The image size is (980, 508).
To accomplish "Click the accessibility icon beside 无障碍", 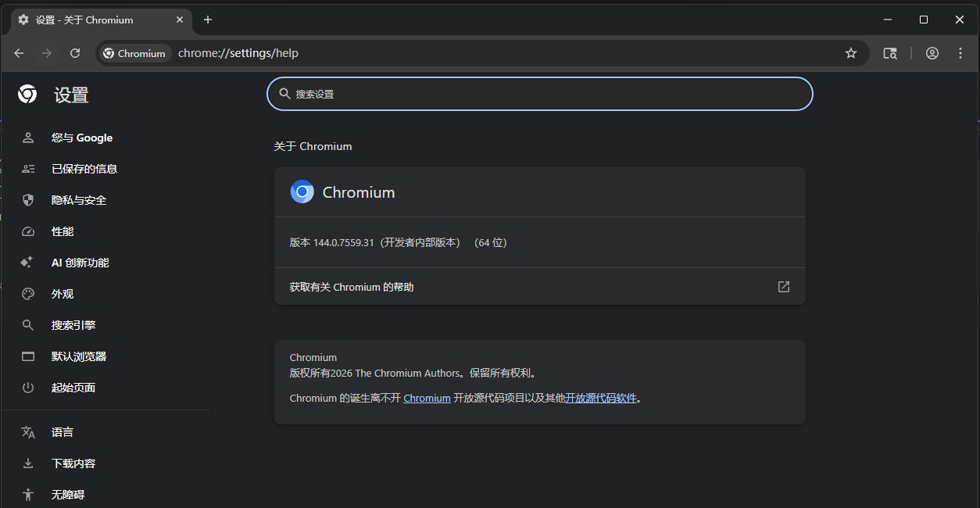I will pos(28,495).
